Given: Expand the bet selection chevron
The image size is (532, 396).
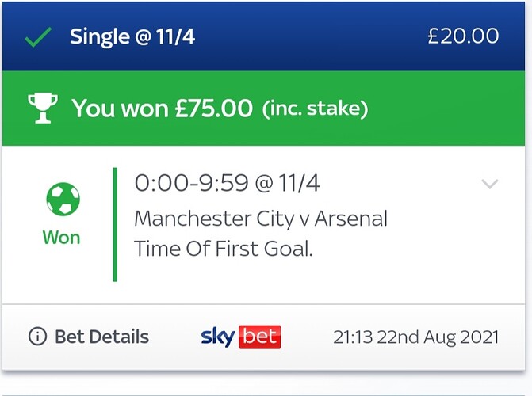Looking at the screenshot, I should 489,185.
